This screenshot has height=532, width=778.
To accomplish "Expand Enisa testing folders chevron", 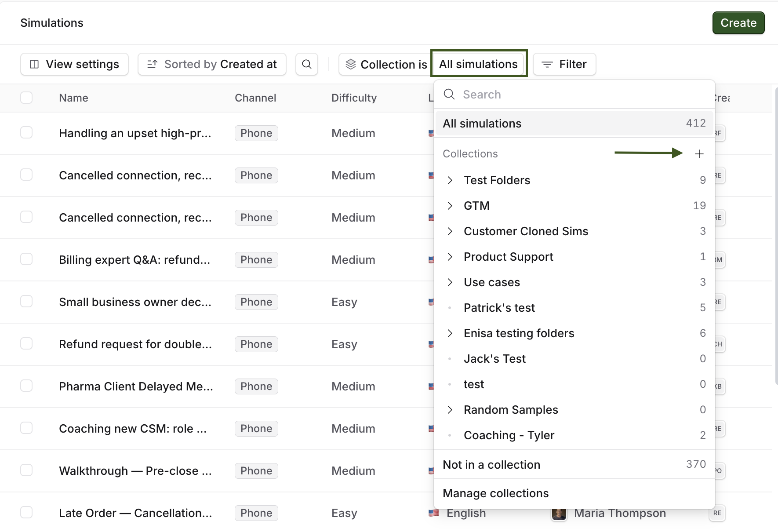I will coord(450,333).
